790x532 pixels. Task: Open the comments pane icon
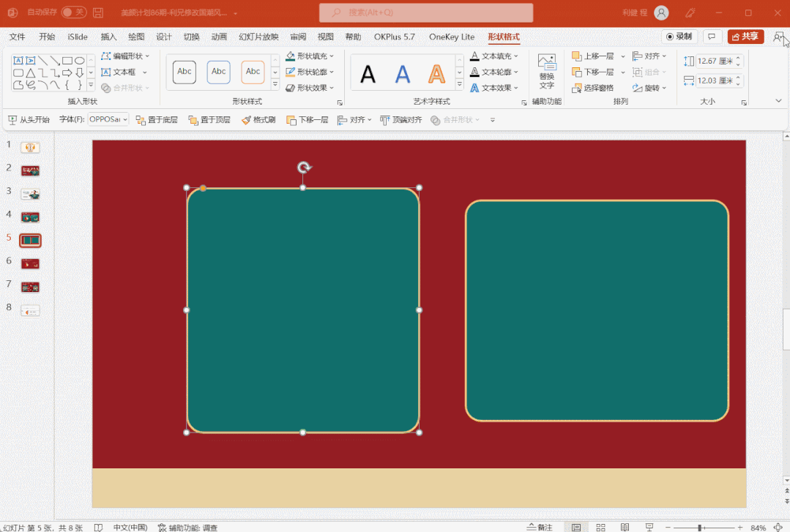(x=712, y=37)
